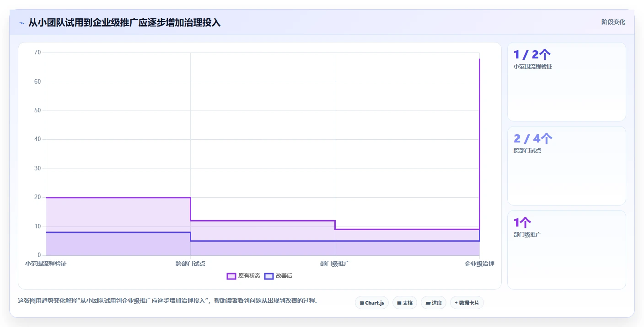The width and height of the screenshot is (644, 327).
Task: Open the 1个 部门级推广 card
Action: 566,250
